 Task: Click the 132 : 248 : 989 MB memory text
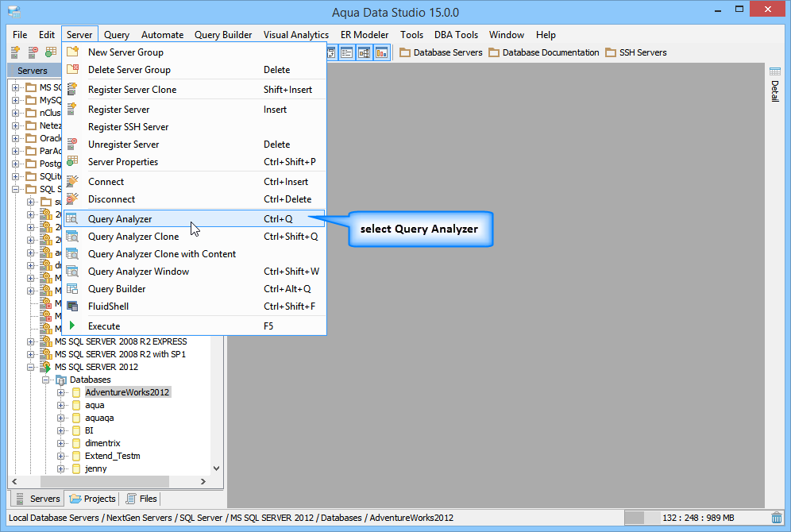click(698, 518)
